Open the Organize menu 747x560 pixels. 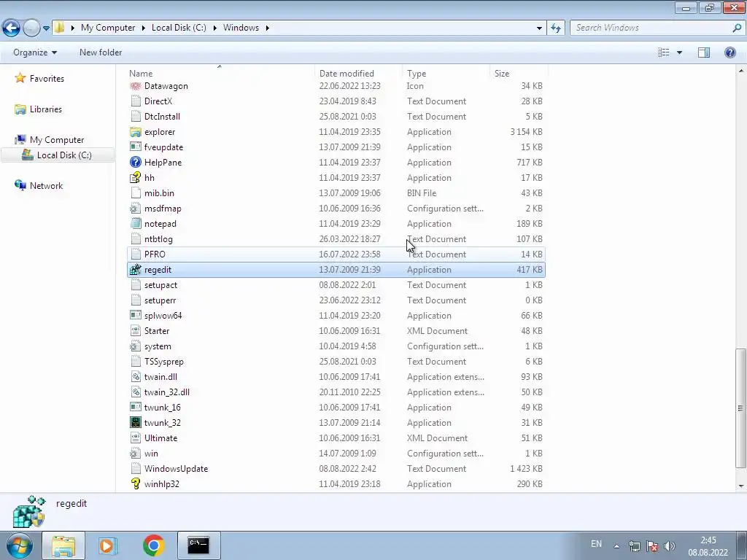click(x=35, y=52)
